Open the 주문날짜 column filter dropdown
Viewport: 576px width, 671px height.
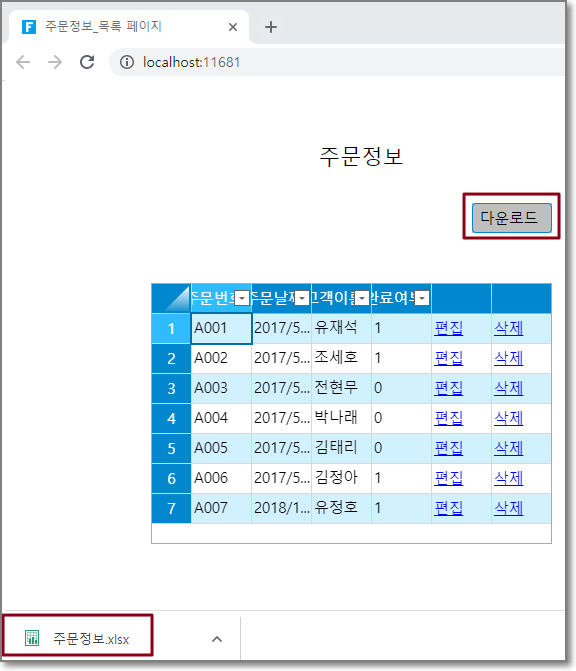click(302, 298)
